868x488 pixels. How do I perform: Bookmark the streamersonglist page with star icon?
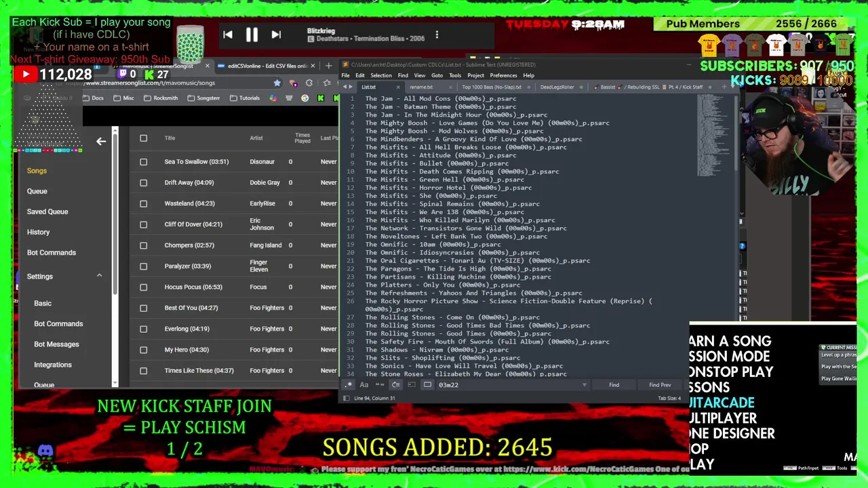coord(277,83)
